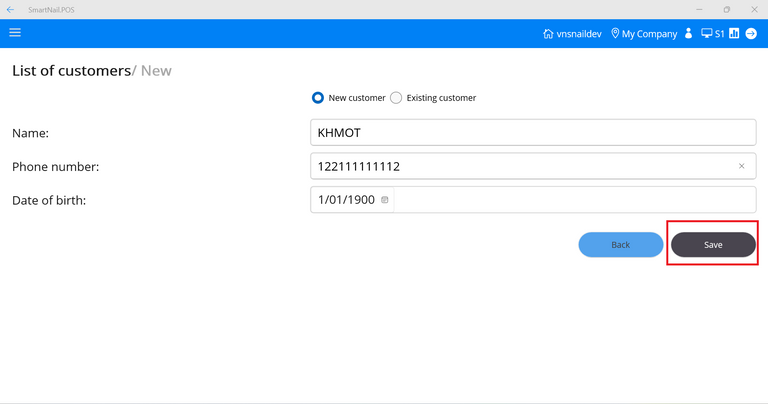Click the vnsnaildev label in header
The width and height of the screenshot is (768, 404).
pos(580,34)
